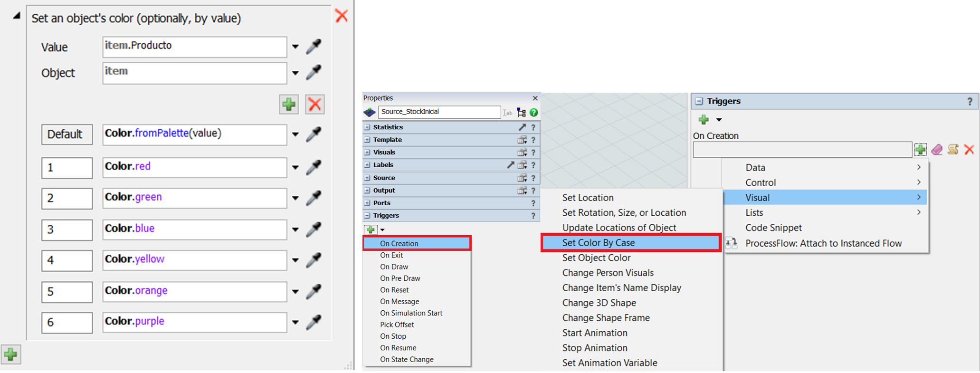
Task: Open the dropdown next to item.Producto value
Action: tap(295, 47)
